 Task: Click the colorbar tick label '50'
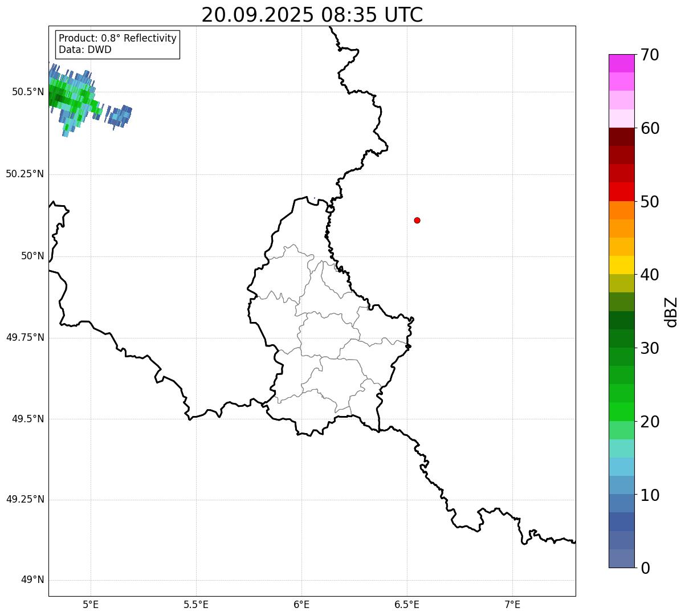pos(650,202)
